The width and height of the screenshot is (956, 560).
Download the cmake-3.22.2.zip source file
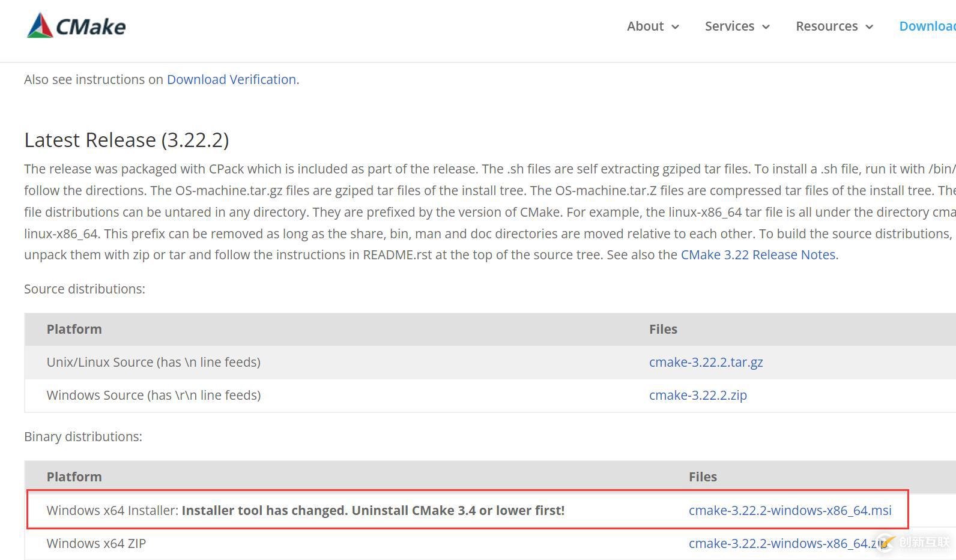[x=698, y=396]
